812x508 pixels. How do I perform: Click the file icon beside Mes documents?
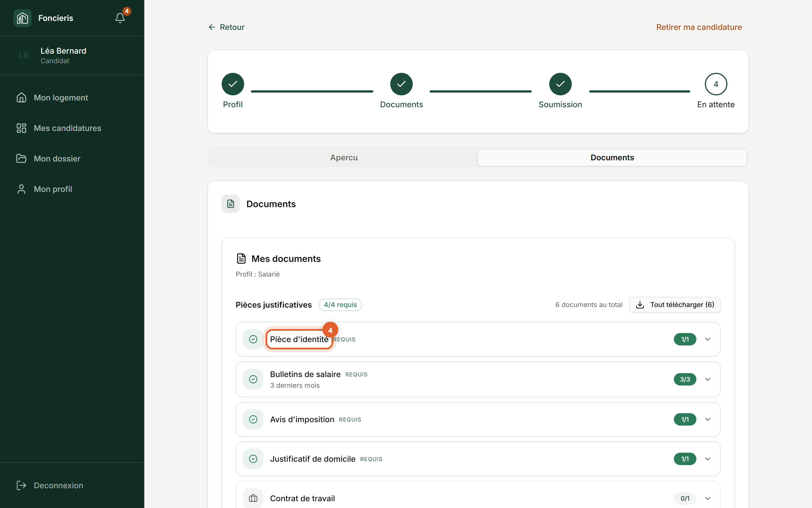(241, 259)
